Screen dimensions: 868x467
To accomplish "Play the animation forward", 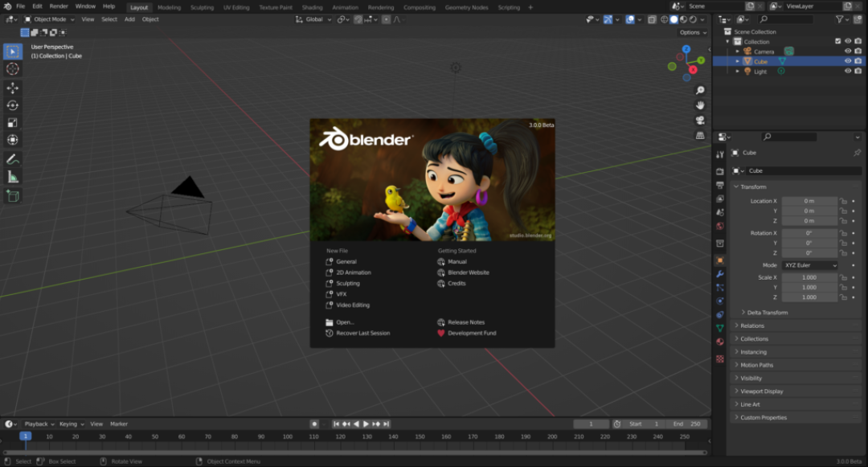I will tap(366, 424).
